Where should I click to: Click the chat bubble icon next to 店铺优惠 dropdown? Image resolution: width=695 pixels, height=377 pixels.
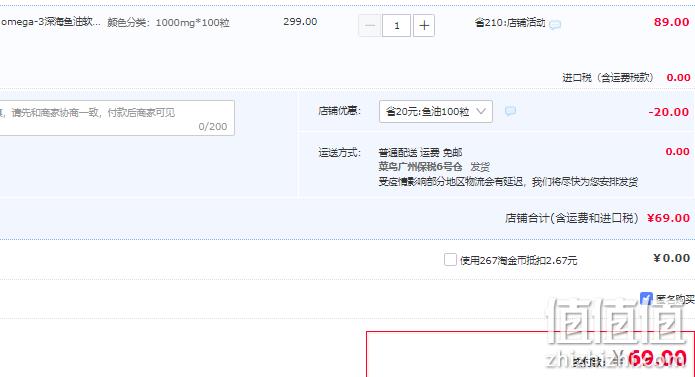[x=510, y=111]
